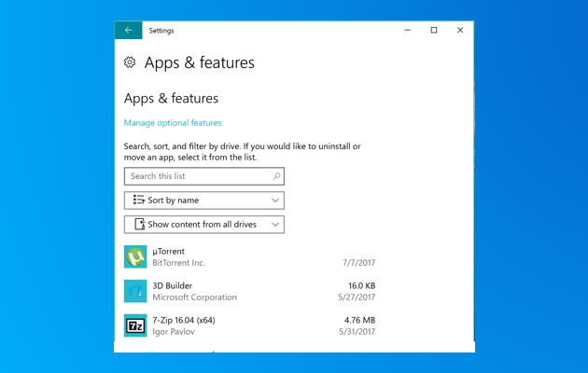Click the gear icon beside Apps & features
The image size is (588, 373).
point(130,62)
